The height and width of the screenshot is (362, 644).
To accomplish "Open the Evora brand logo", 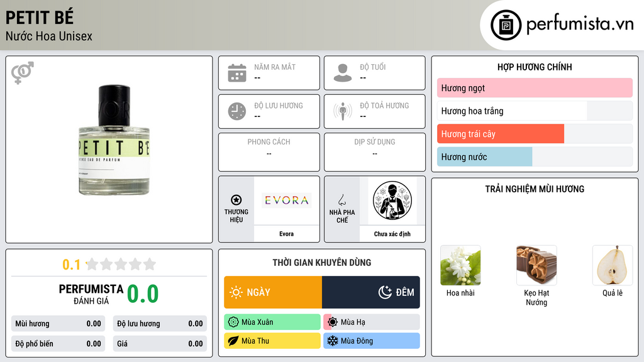I will pos(287,200).
